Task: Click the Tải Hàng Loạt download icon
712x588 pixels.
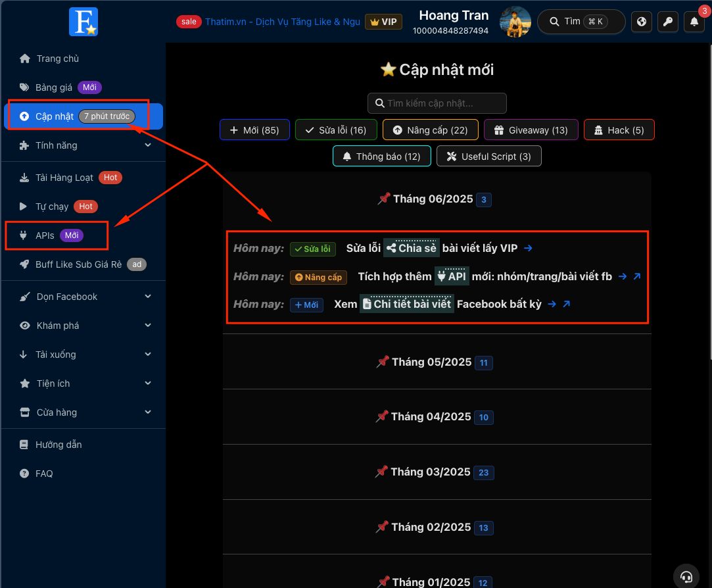Action: [x=24, y=178]
